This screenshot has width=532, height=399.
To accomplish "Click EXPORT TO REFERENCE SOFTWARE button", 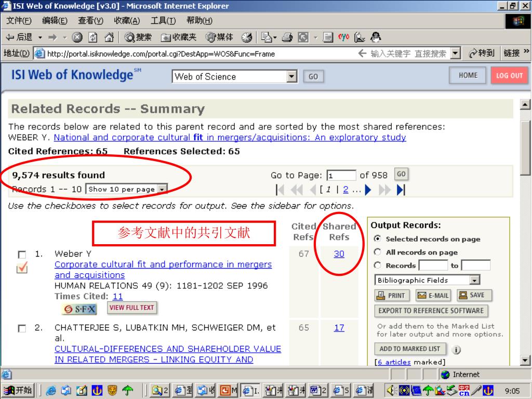I will pos(431,311).
